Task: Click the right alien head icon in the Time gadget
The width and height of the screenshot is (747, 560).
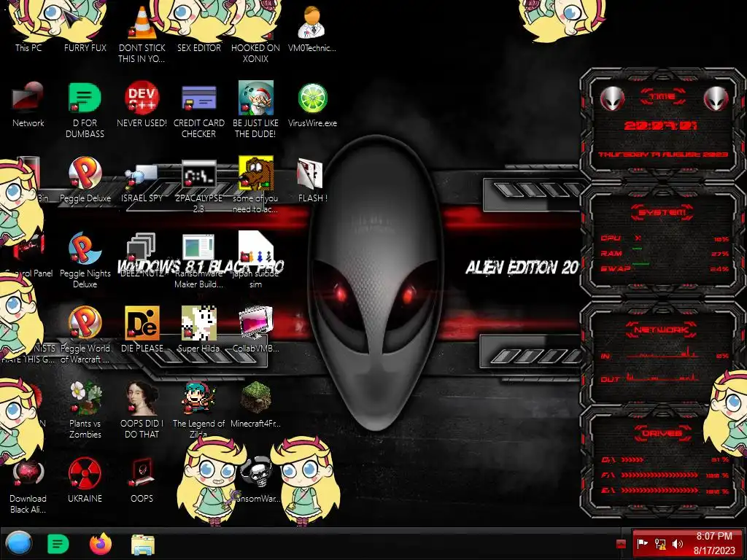Action: (716, 98)
